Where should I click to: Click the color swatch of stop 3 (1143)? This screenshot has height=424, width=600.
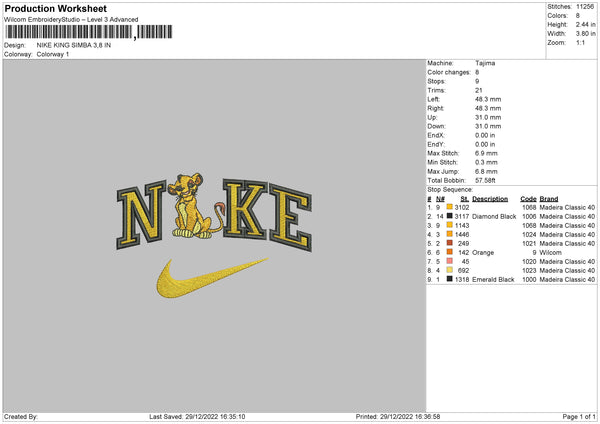450,225
